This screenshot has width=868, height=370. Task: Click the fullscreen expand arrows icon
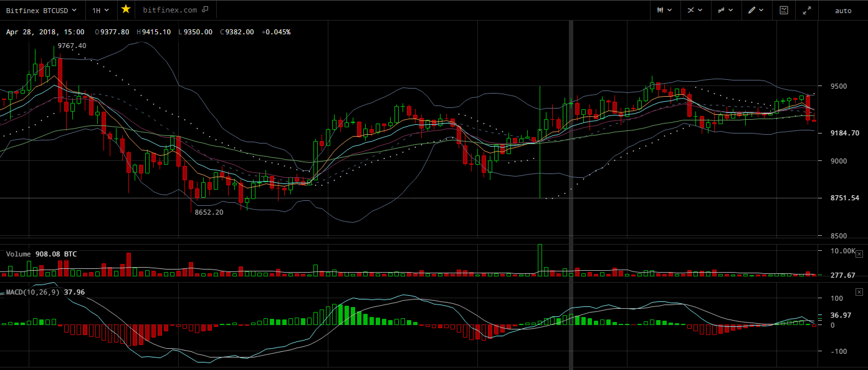point(808,10)
